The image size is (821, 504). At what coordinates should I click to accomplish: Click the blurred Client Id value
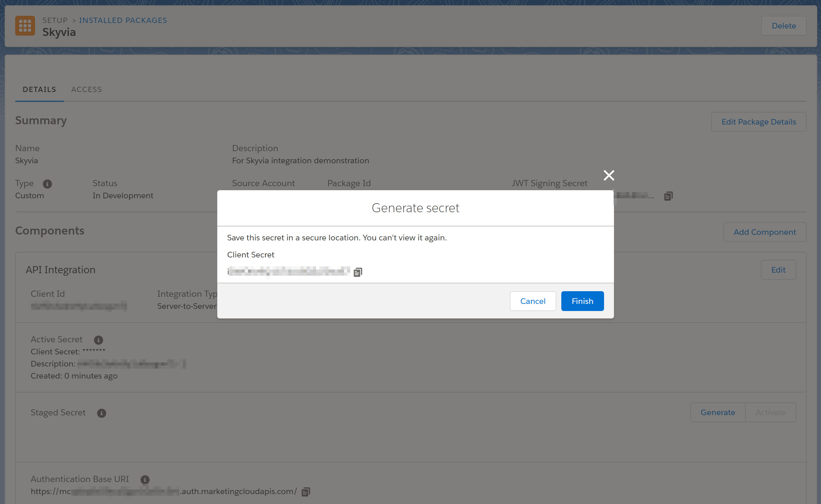pyautogui.click(x=79, y=306)
